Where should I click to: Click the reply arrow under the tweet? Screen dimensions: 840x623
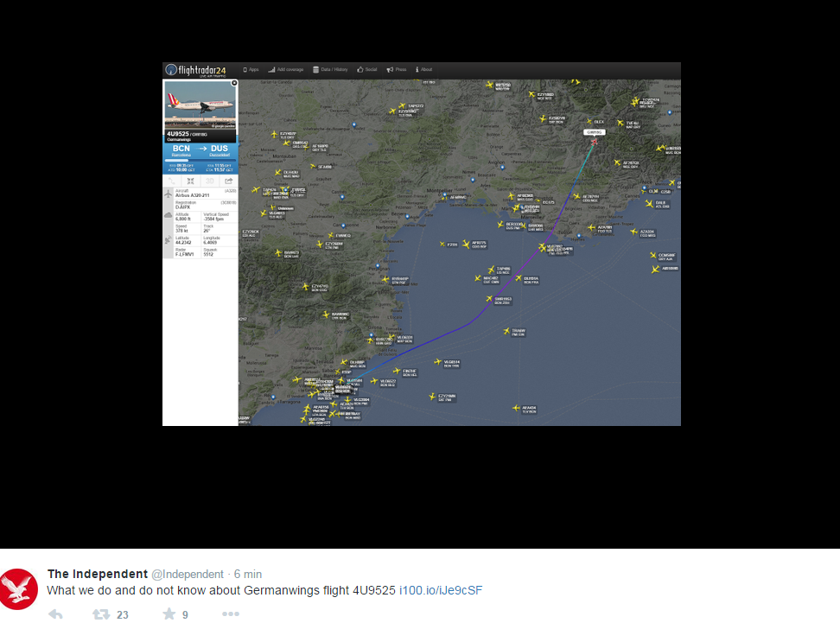point(55,614)
